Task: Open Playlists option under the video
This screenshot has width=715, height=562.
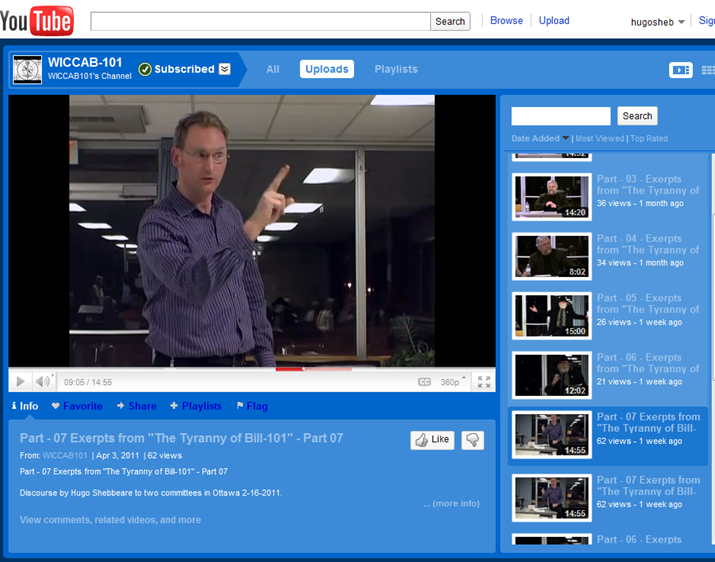Action: (x=196, y=406)
